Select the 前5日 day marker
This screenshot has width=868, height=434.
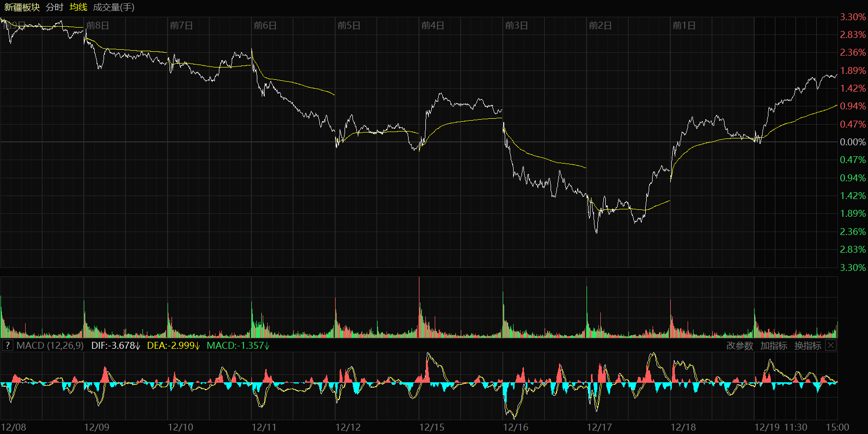349,26
